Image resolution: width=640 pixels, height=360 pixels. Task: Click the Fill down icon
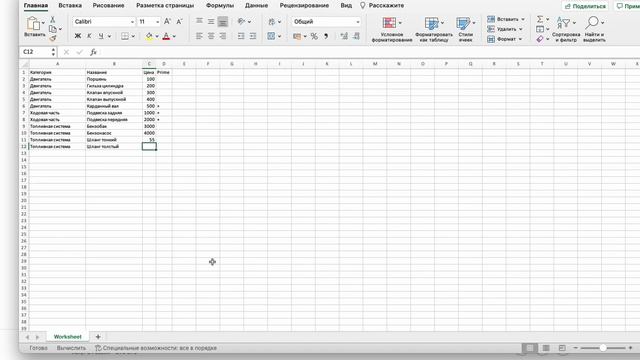point(540,29)
